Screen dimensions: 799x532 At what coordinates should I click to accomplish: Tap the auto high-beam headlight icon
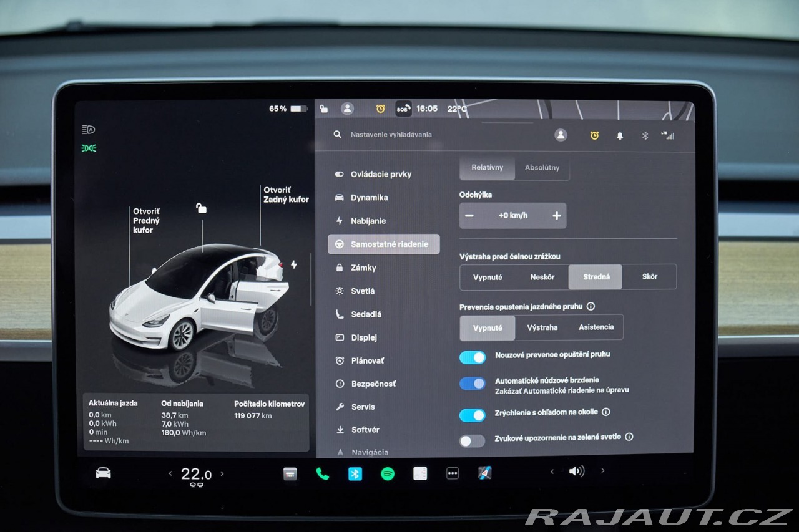pyautogui.click(x=89, y=130)
